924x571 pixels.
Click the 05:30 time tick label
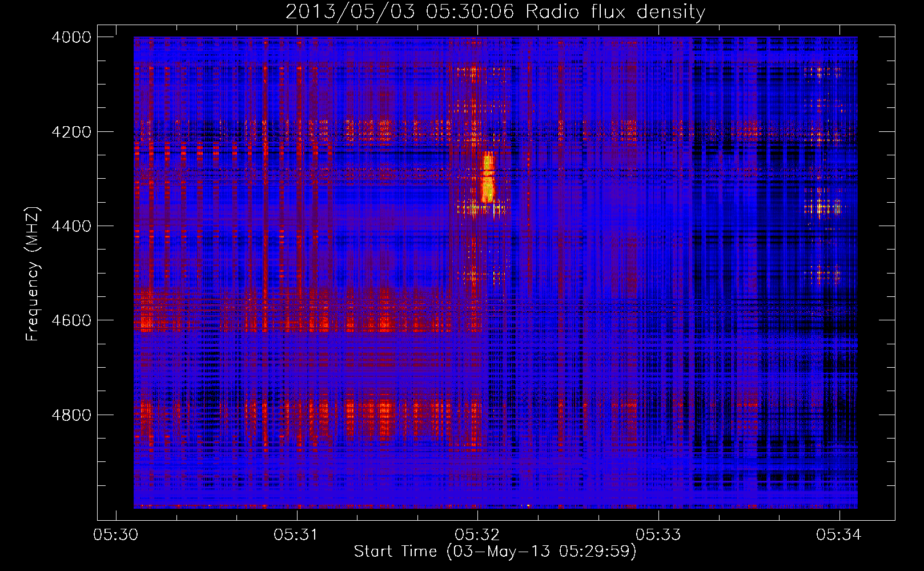click(x=116, y=534)
